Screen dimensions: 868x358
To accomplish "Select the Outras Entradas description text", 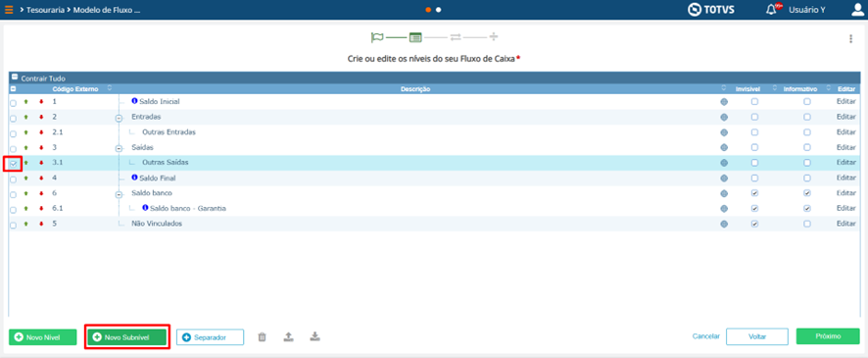I will tap(169, 132).
